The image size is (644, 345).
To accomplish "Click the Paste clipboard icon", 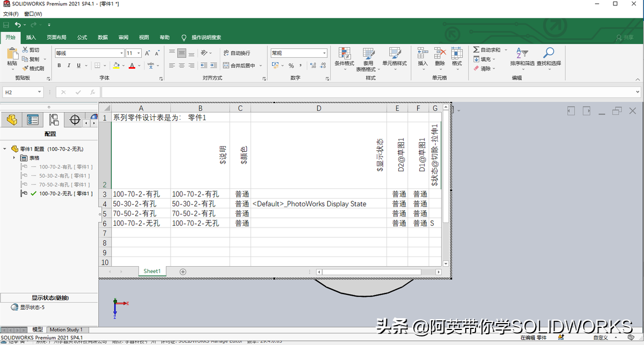I will coord(12,54).
